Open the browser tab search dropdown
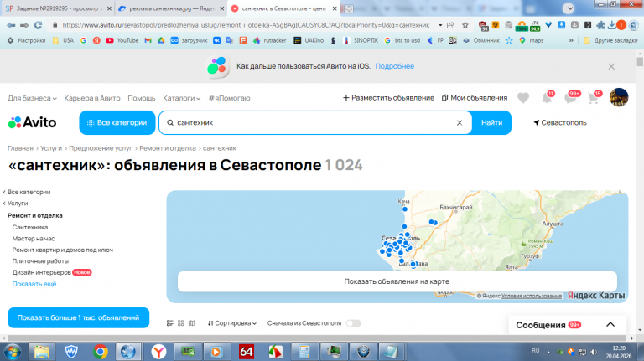The width and height of the screenshot is (644, 361). [569, 8]
